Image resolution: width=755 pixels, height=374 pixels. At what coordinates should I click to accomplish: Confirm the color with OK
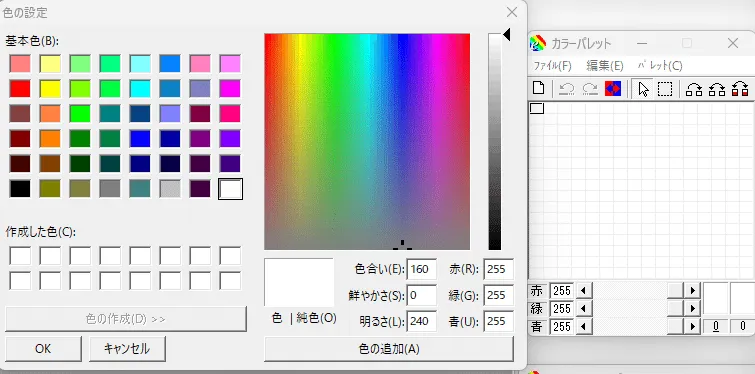(43, 348)
